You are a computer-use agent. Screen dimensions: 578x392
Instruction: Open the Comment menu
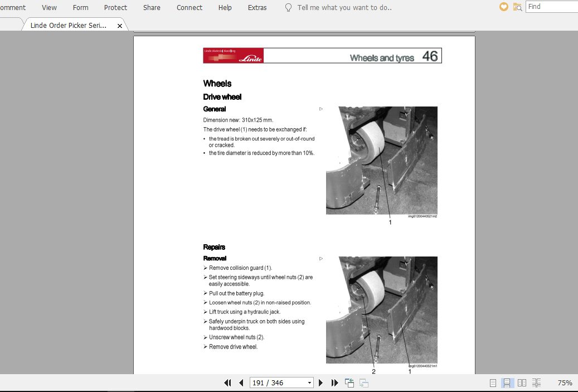[x=12, y=7]
